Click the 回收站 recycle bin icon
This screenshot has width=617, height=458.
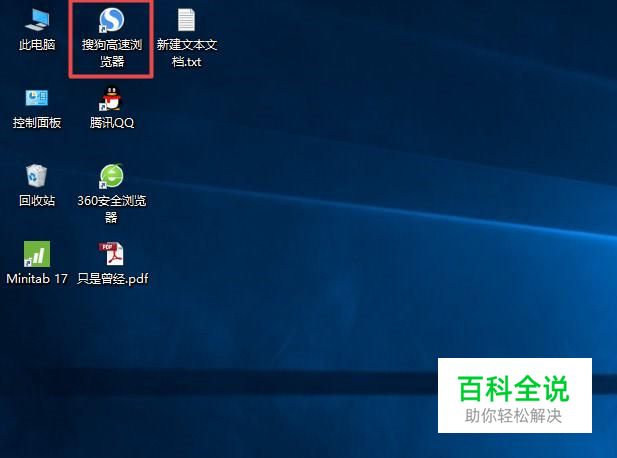[x=37, y=175]
